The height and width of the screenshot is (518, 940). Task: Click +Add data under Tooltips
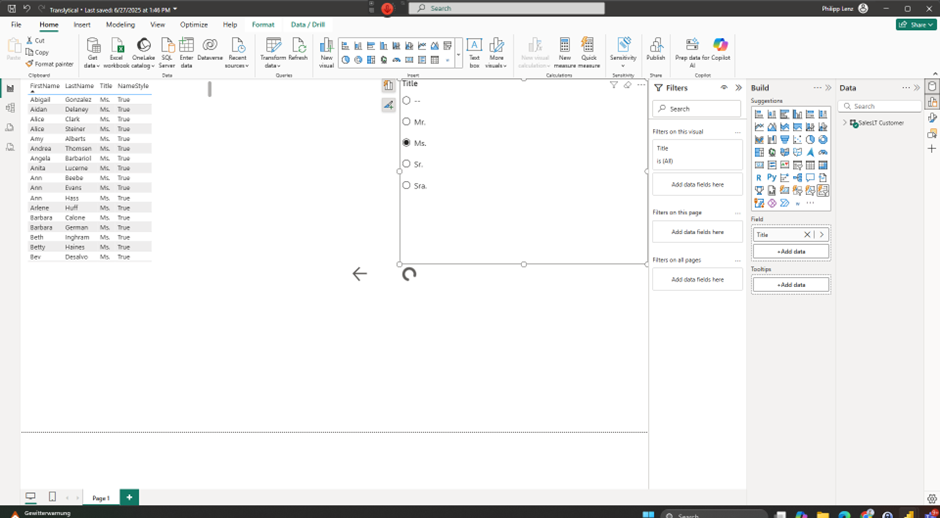pos(790,285)
